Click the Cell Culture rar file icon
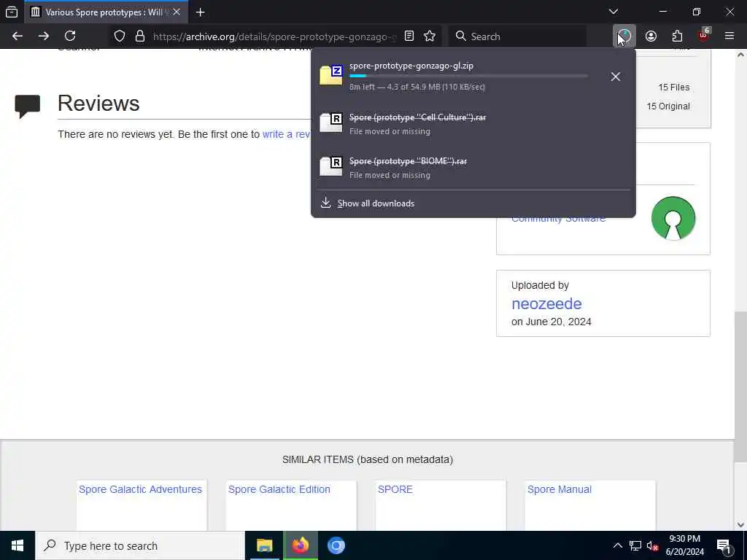The width and height of the screenshot is (747, 560). [x=331, y=122]
